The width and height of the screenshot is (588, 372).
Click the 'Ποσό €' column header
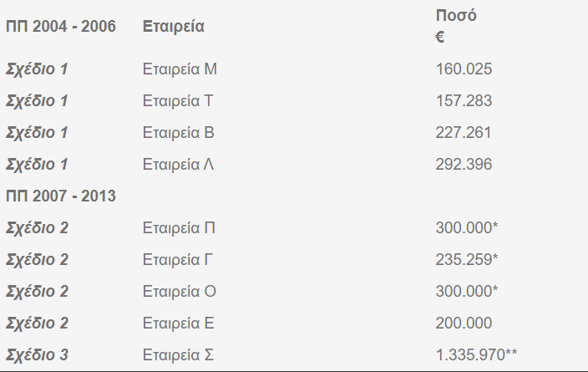(x=456, y=26)
